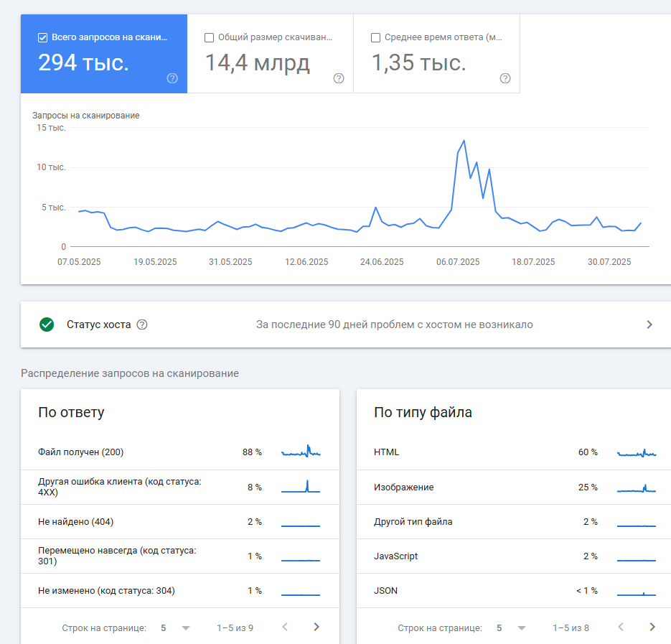Open Другой тип файла row
The width and height of the screenshot is (671, 644).
click(514, 521)
